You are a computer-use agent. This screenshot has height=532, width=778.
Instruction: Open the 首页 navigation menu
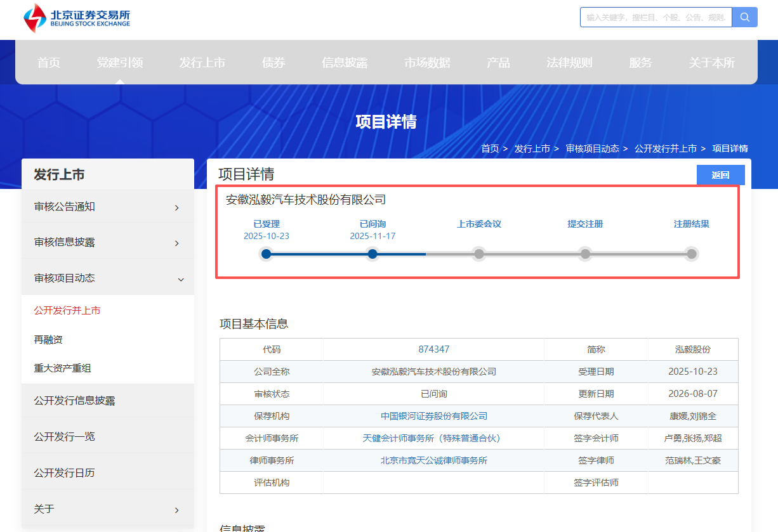(x=49, y=62)
